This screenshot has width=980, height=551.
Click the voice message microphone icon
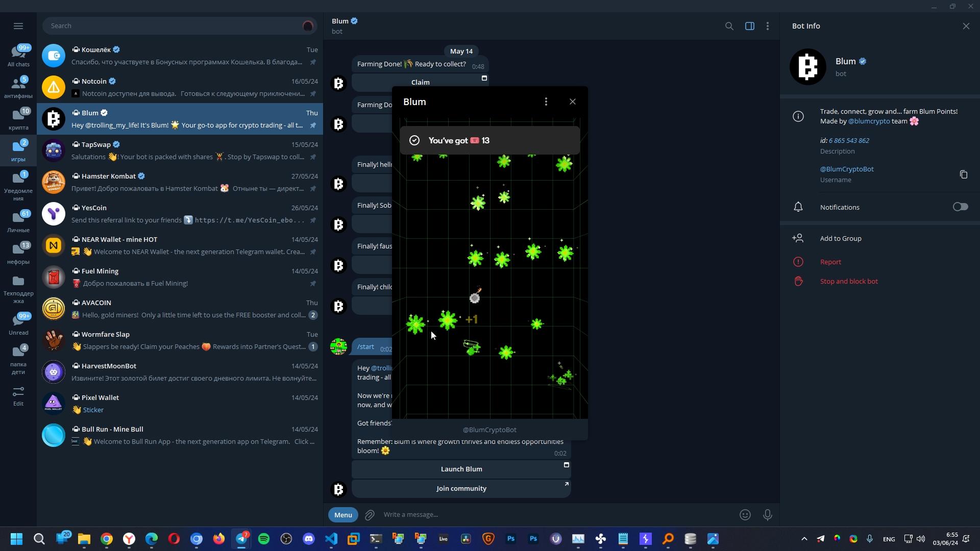point(767,515)
